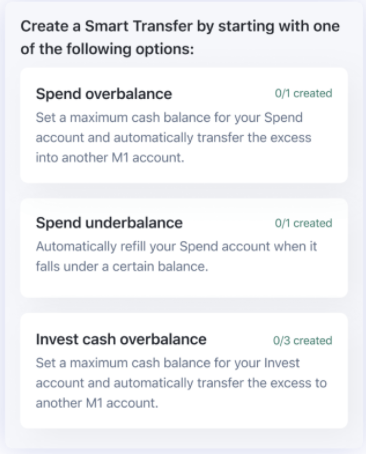Click 'of the following options:' heading line
Image resolution: width=366 pixels, height=454 pixels.
pos(107,49)
